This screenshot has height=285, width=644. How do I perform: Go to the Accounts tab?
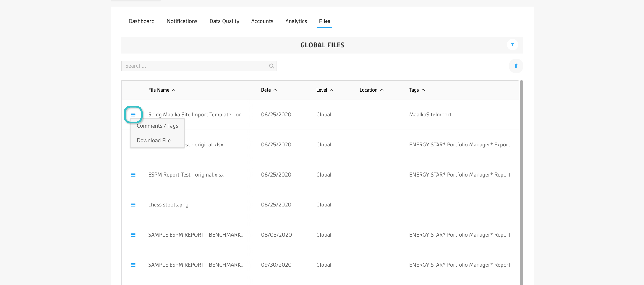click(x=262, y=21)
